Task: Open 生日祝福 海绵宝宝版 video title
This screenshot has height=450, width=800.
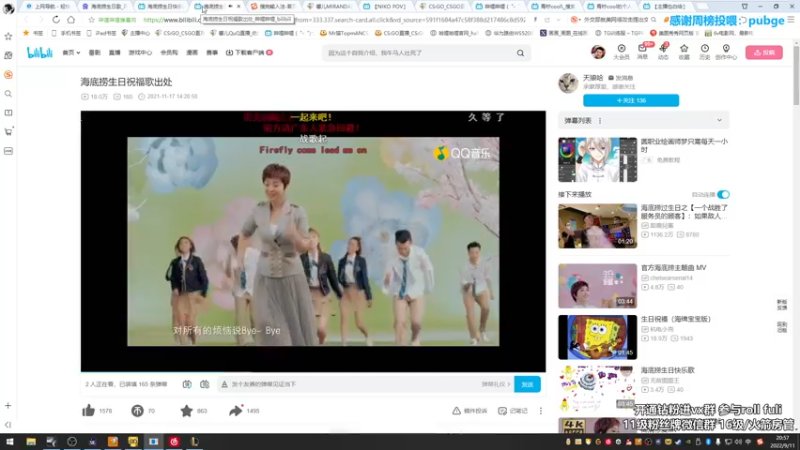Action: [x=676, y=319]
